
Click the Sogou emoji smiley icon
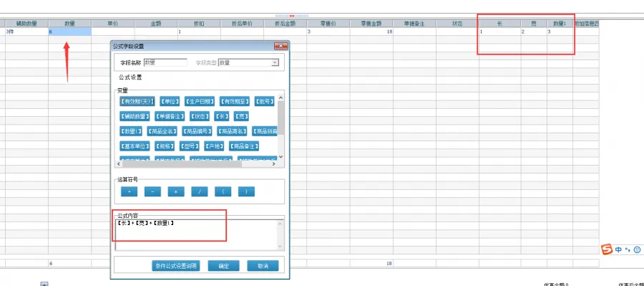coord(637,249)
